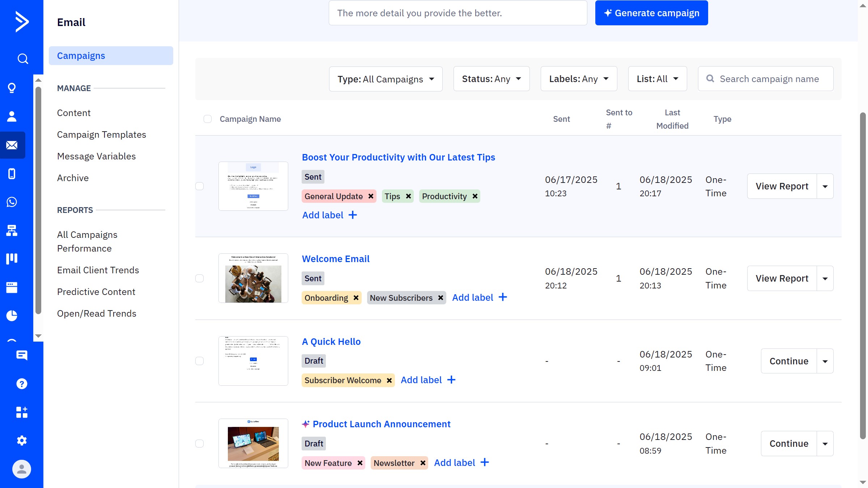Open Product Launch Announcement campaign link
The height and width of the screenshot is (488, 868).
click(x=381, y=424)
